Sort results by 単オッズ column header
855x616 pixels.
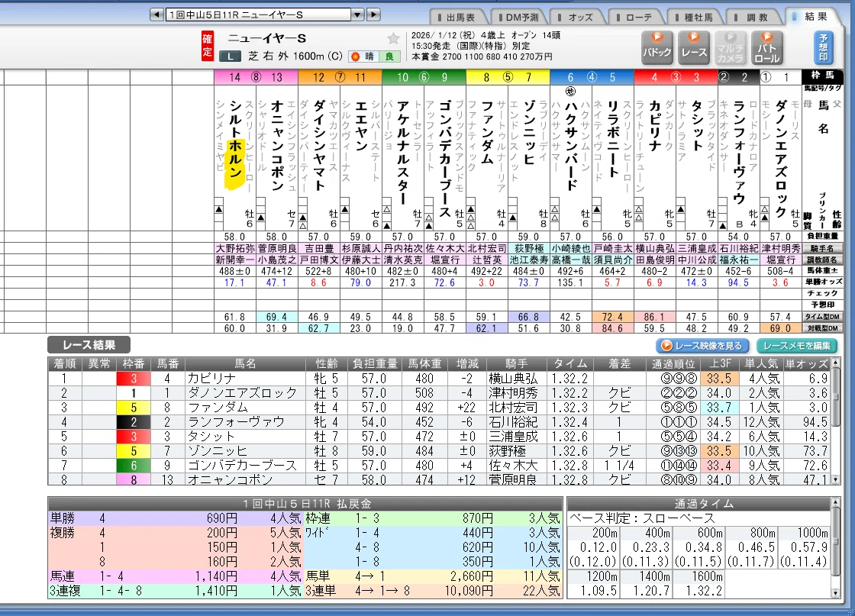coord(807,363)
